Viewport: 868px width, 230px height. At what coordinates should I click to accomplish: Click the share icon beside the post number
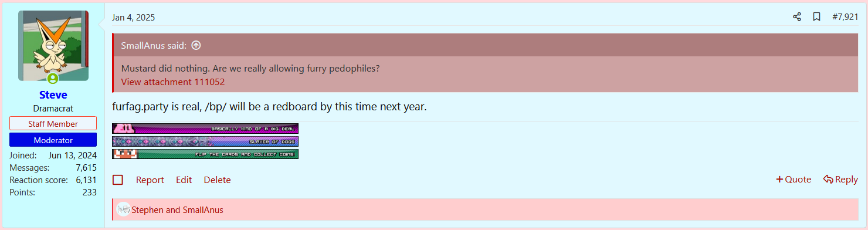coord(796,17)
